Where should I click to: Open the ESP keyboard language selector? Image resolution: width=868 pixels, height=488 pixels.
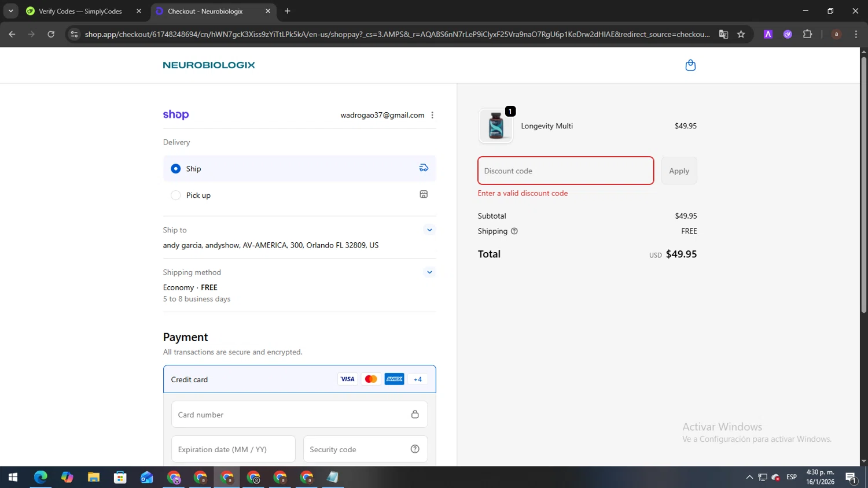coord(792,477)
